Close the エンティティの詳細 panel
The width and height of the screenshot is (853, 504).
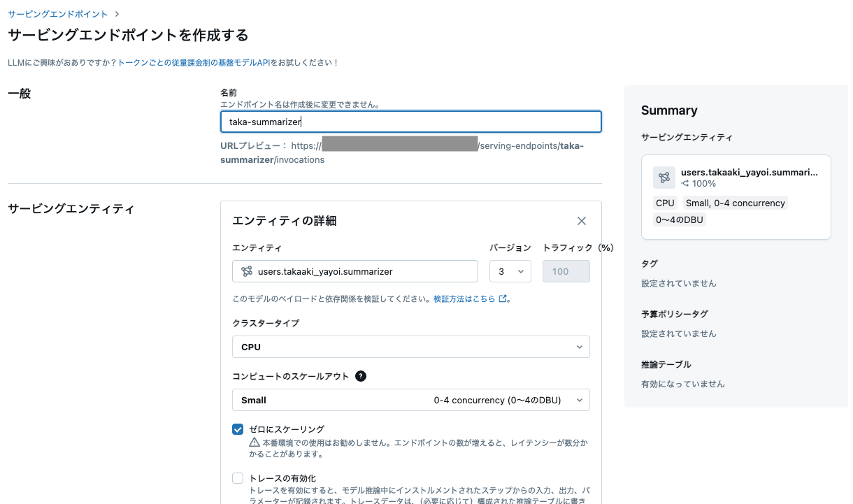582,220
